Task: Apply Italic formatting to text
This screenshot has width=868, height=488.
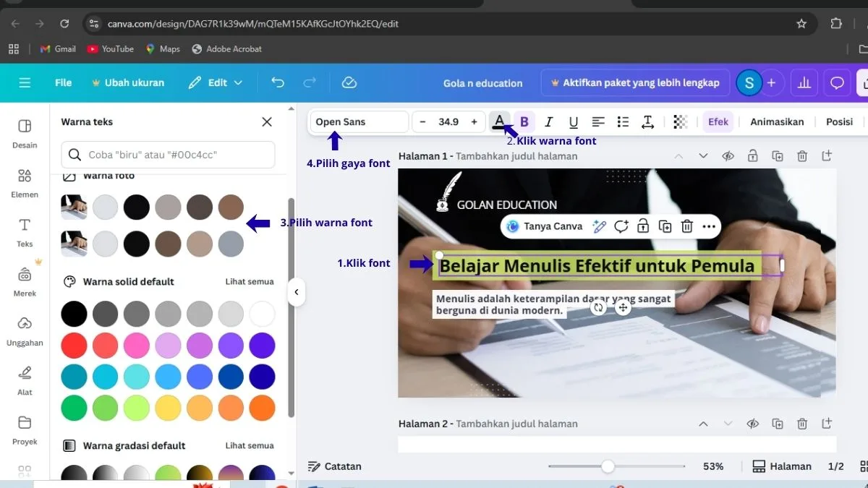Action: (x=549, y=122)
